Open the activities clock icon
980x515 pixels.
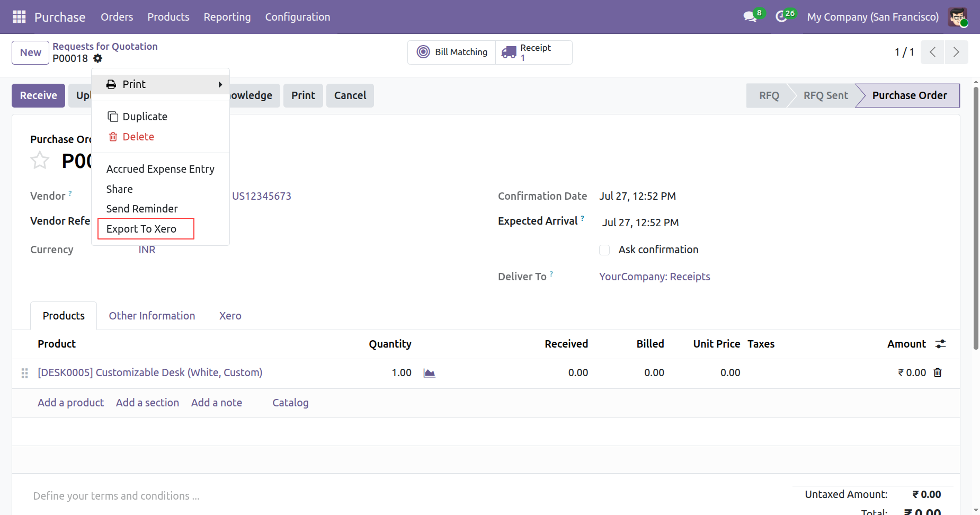(x=781, y=17)
